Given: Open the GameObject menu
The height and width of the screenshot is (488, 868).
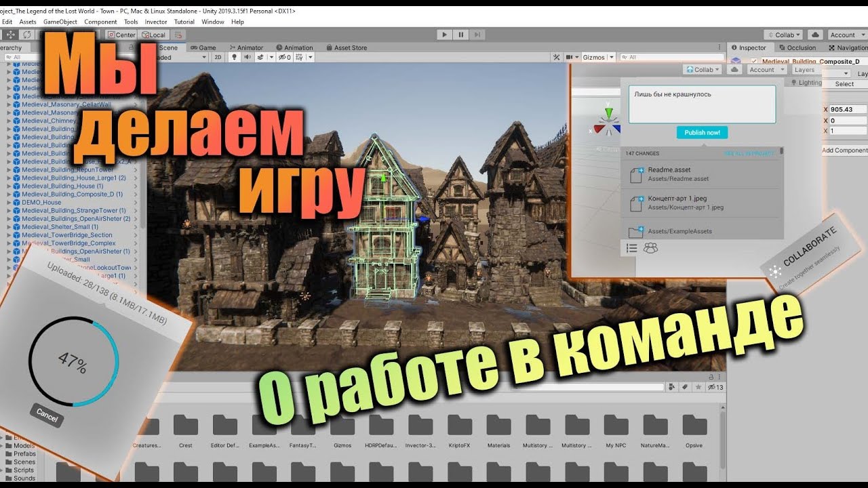Looking at the screenshot, I should click(x=60, y=22).
